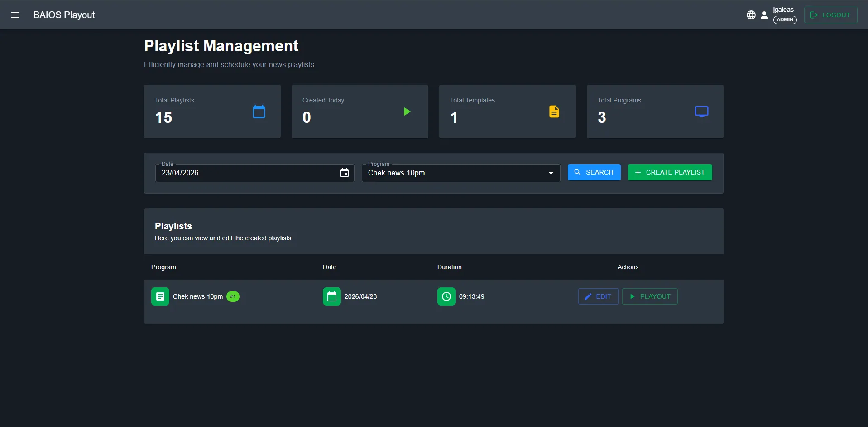Click the Playlists section heading
This screenshot has height=427, width=868.
173,226
